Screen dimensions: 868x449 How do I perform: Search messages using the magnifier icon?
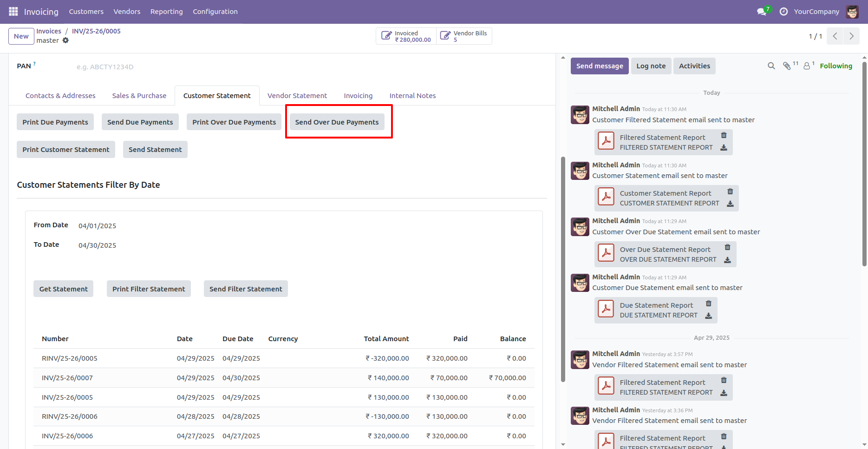tap(771, 66)
